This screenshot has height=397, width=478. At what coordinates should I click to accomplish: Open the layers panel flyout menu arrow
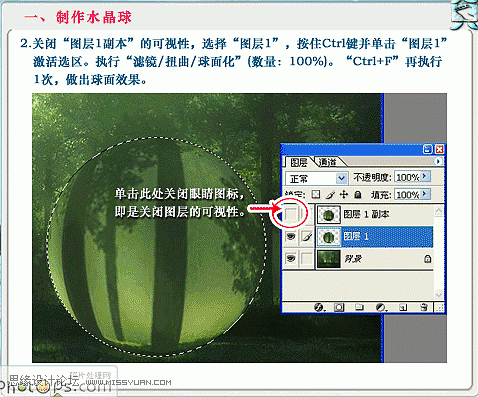click(x=439, y=162)
